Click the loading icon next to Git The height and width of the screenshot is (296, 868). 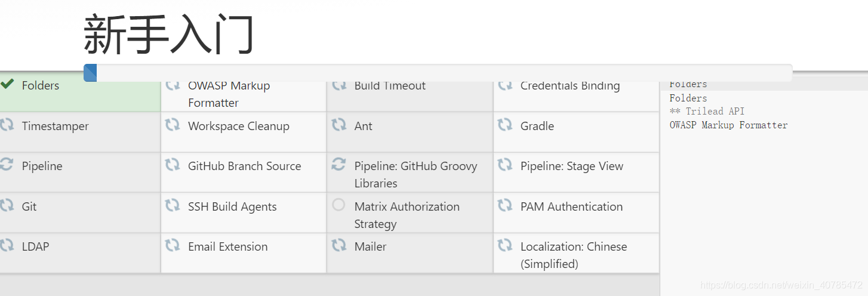[7, 205]
